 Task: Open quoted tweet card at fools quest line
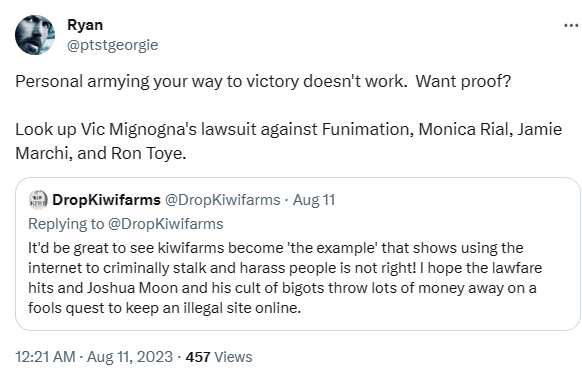[164, 308]
